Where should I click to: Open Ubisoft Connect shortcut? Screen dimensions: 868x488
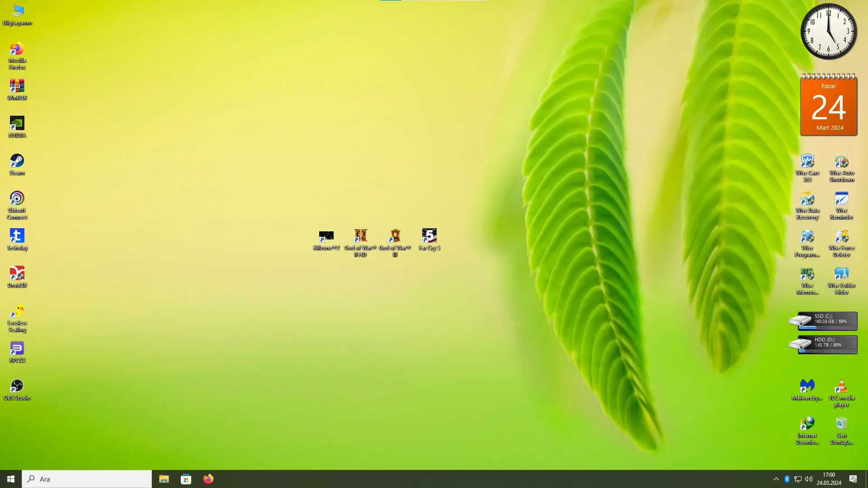(x=17, y=206)
